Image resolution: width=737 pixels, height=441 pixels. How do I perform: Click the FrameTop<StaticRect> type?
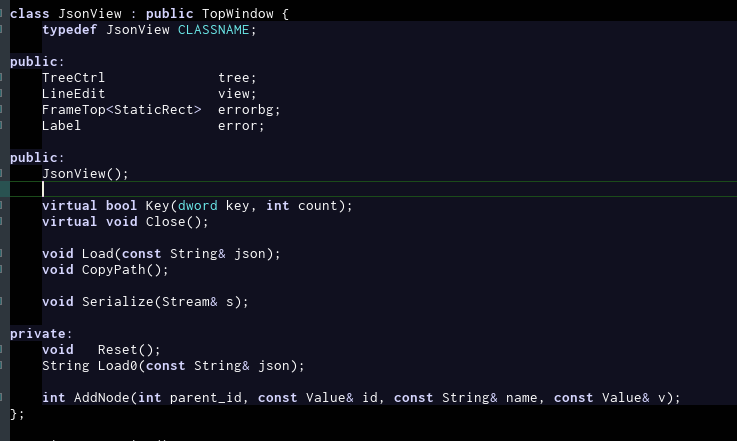[121, 110]
